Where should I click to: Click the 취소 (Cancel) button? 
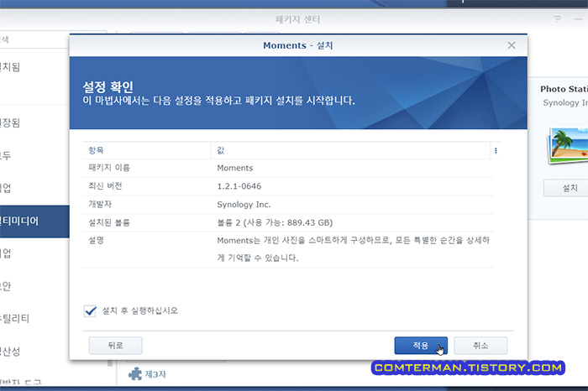click(480, 346)
